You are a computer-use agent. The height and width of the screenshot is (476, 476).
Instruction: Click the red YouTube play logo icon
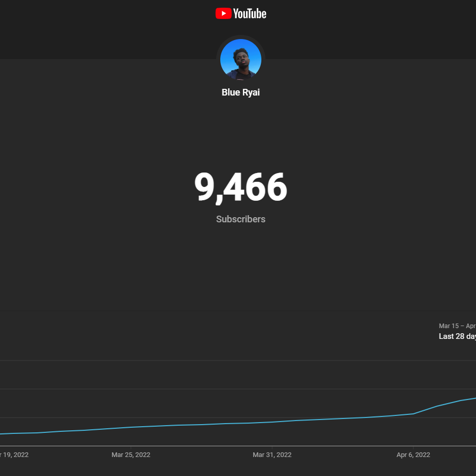tap(223, 14)
